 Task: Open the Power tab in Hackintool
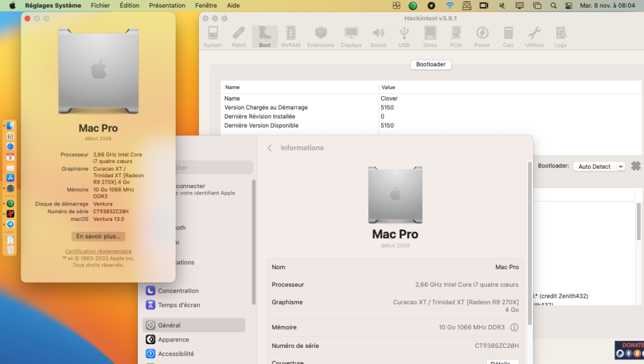[x=482, y=37]
